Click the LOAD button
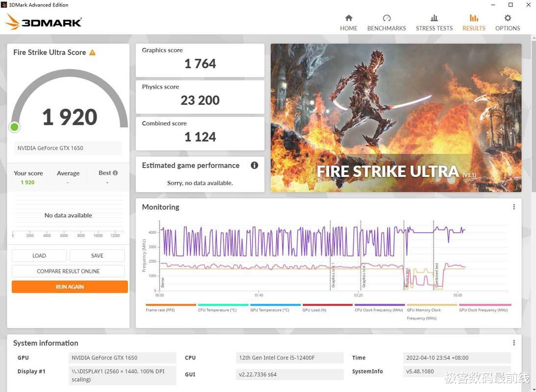 [39, 256]
